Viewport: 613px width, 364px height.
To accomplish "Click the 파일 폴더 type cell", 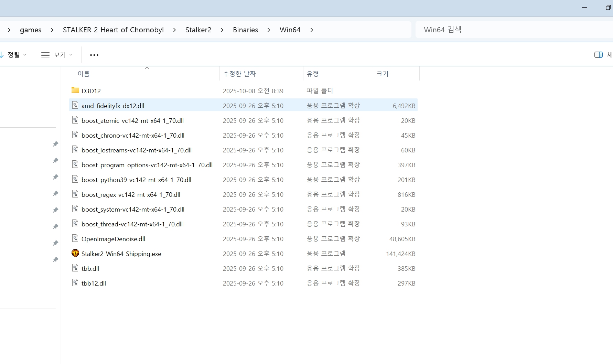I will (x=320, y=90).
